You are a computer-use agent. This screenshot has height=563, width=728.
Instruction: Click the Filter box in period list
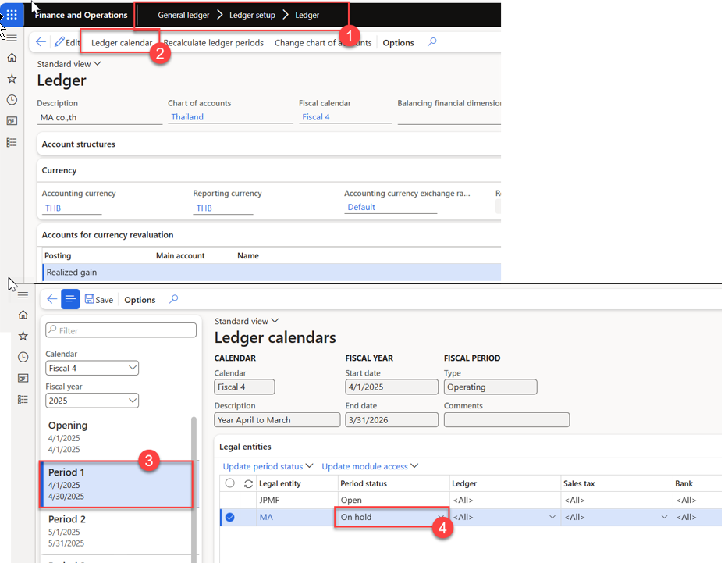point(121,330)
